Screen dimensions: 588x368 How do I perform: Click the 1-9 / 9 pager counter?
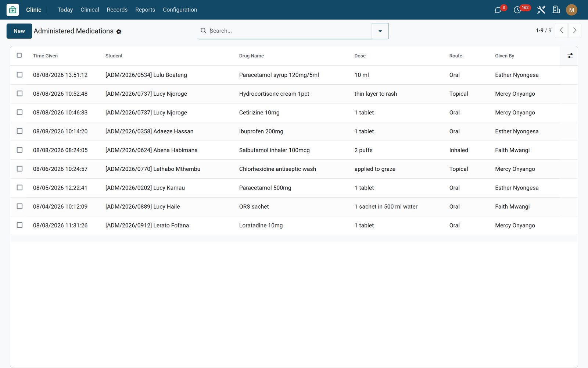click(544, 31)
